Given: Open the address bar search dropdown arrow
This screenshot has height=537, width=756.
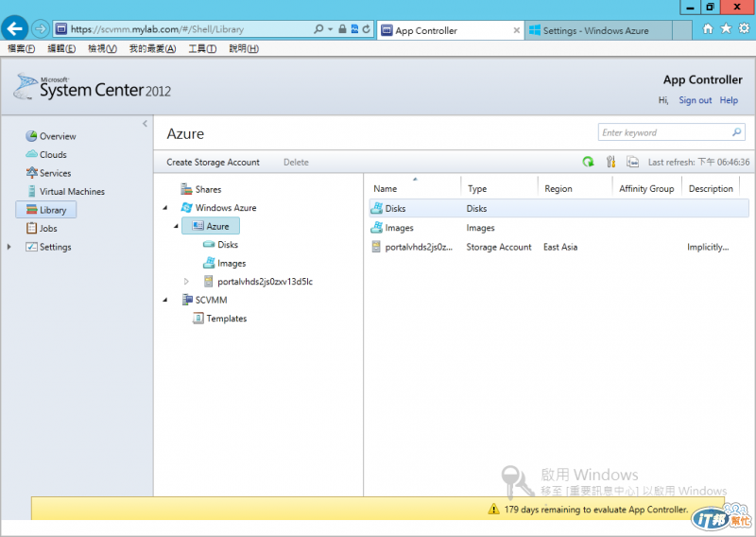Looking at the screenshot, I should pos(330,29).
